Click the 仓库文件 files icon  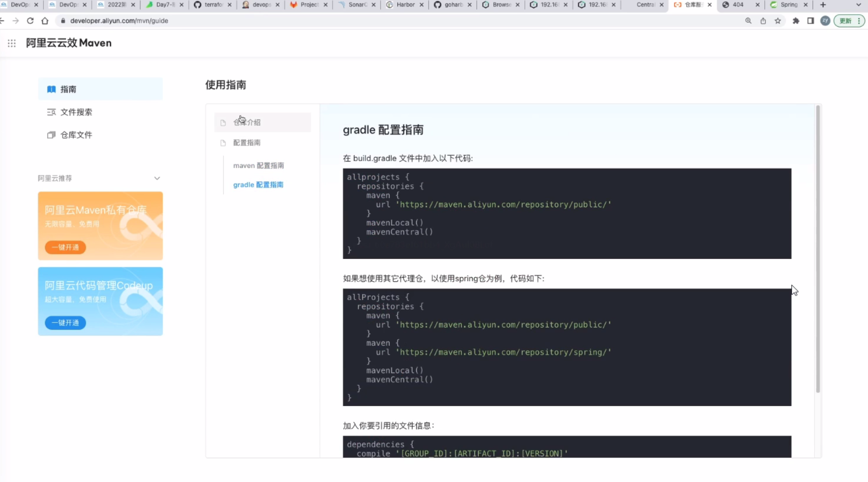[x=51, y=135]
